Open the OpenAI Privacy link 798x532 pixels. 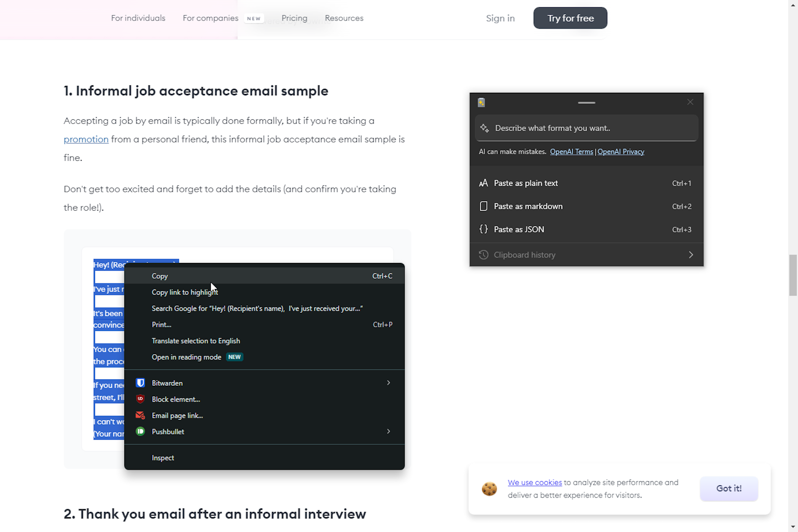coord(621,152)
